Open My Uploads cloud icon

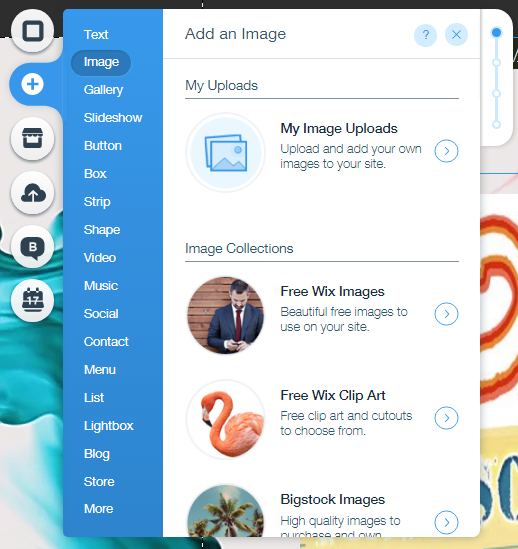point(33,193)
